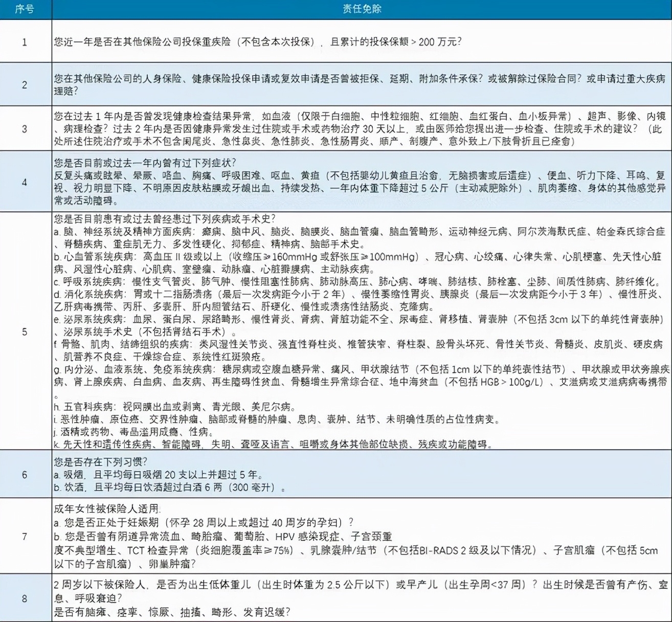This screenshot has height=622, width=672.
Task: Click row number 4 cell
Action: click(x=25, y=181)
